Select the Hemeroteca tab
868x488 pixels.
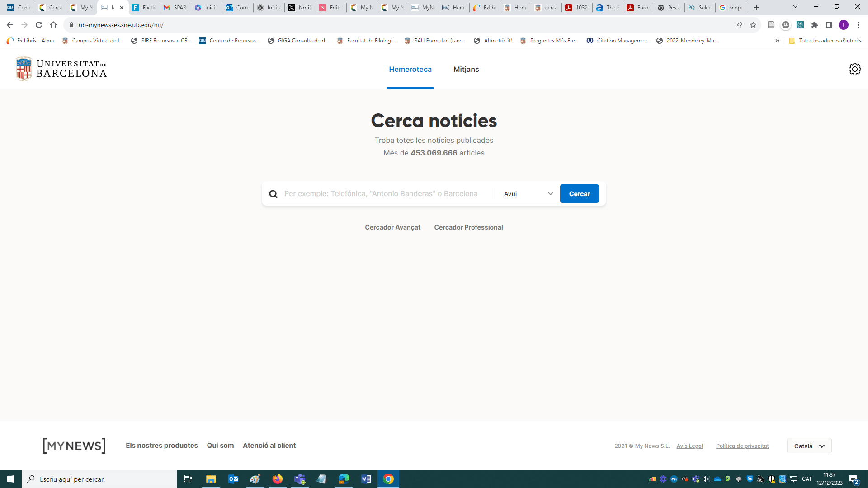click(410, 69)
